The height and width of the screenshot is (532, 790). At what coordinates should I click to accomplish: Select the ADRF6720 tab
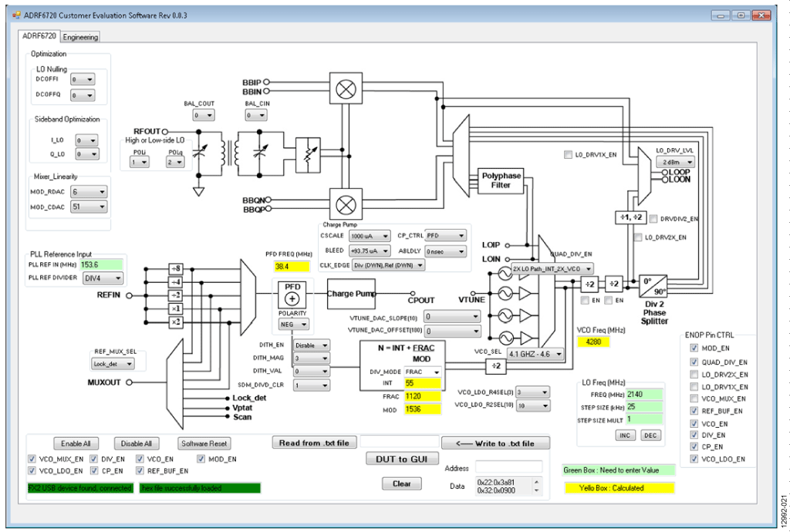[39, 35]
